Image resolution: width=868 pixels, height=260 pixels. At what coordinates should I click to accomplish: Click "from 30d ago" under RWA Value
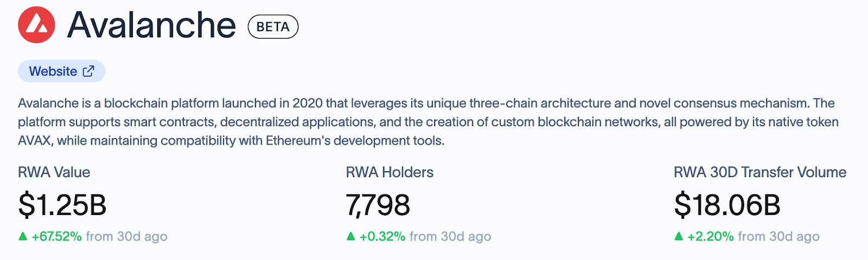126,236
